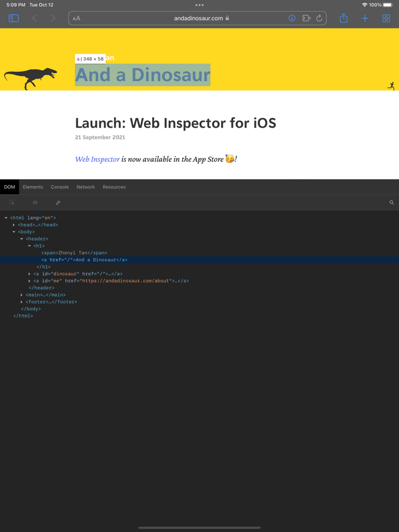Go forward to next page

tap(53, 19)
